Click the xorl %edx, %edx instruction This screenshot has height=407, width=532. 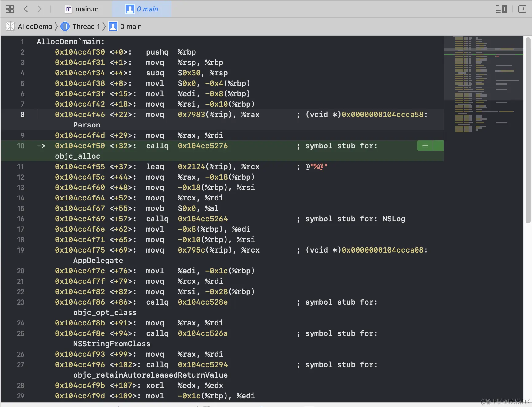point(184,386)
